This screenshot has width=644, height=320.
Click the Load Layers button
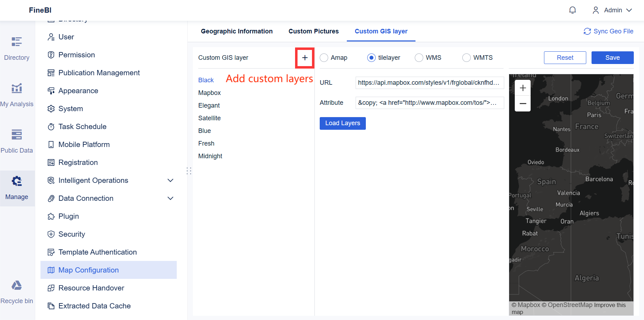coord(343,123)
